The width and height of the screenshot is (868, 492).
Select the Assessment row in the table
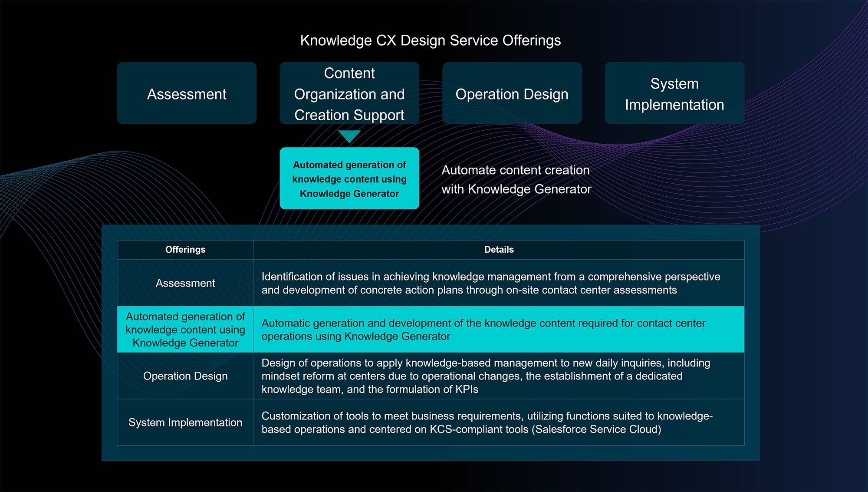pyautogui.click(x=185, y=283)
